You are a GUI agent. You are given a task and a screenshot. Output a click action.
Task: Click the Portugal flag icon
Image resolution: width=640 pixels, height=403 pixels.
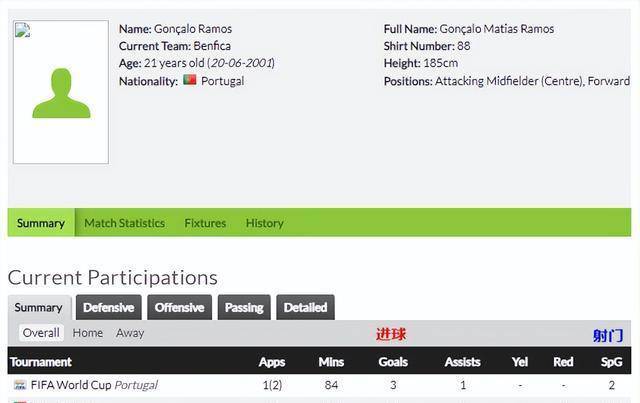(189, 80)
